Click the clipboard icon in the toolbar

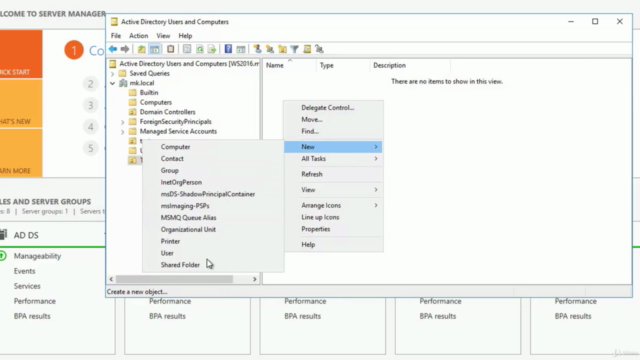pos(170,49)
